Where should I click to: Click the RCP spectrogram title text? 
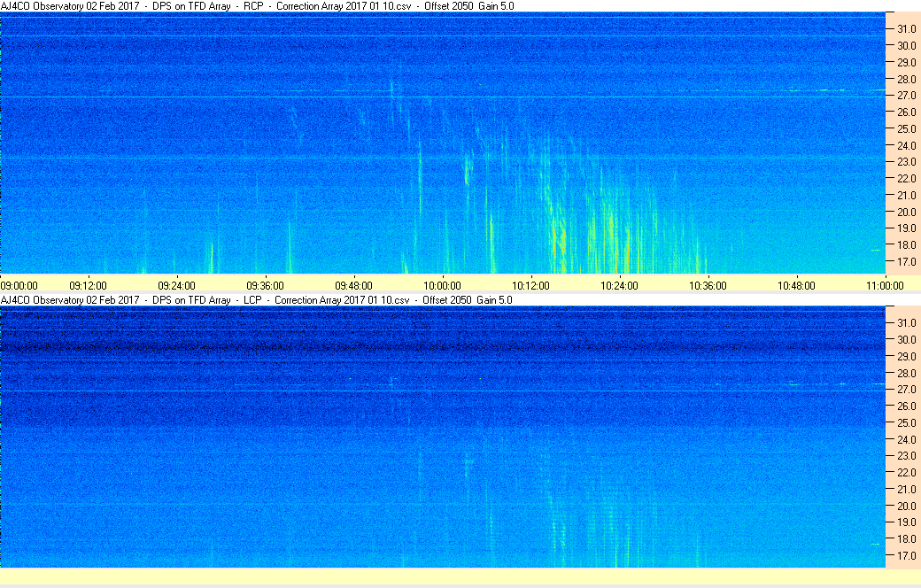[257, 6]
